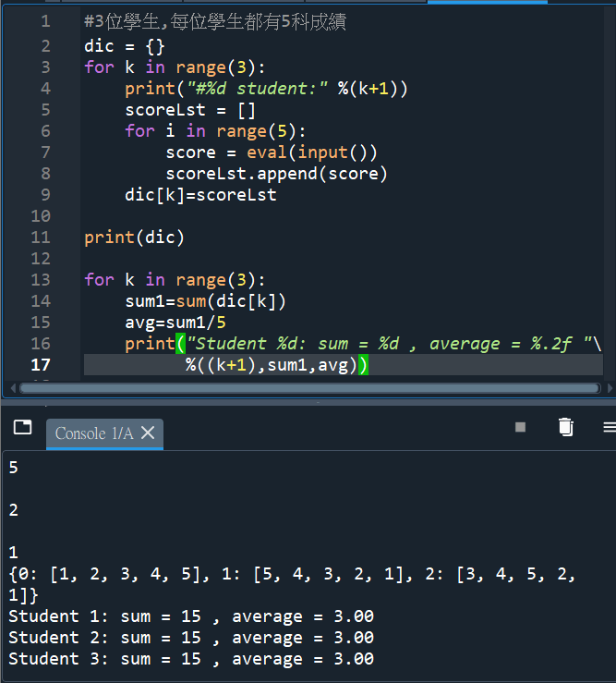Click 'for k in range(3):' on line 13

click(175, 280)
